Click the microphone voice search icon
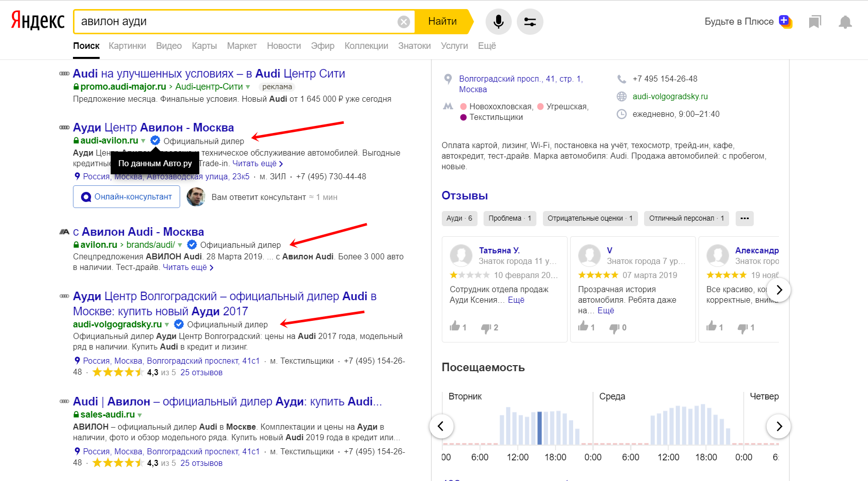 point(498,22)
